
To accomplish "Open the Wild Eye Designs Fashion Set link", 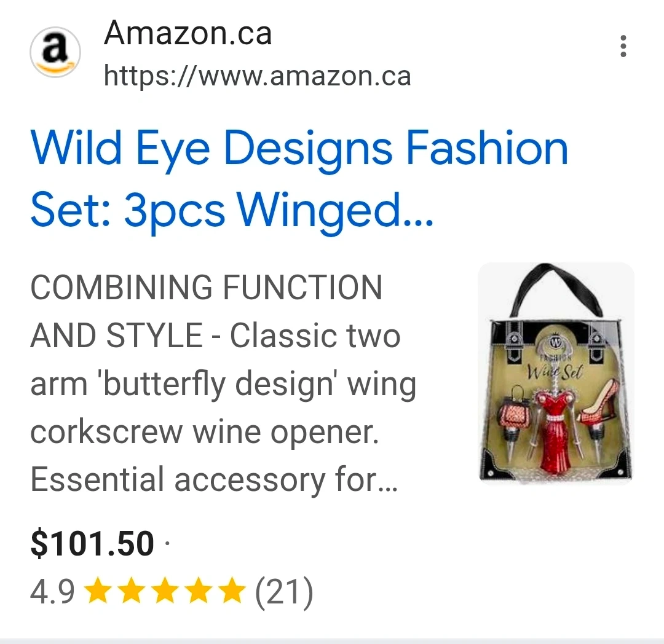I will (299, 149).
